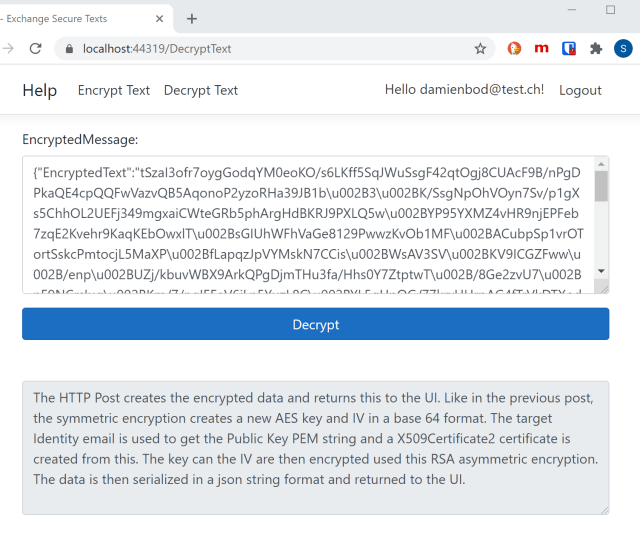
Task: Open the Help brand link
Action: tap(40, 90)
